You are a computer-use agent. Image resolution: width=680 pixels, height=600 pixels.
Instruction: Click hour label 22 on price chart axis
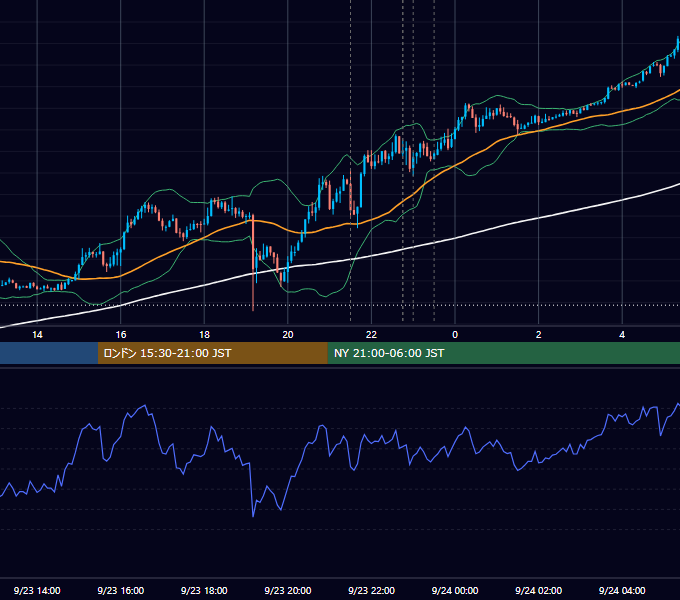pyautogui.click(x=371, y=335)
